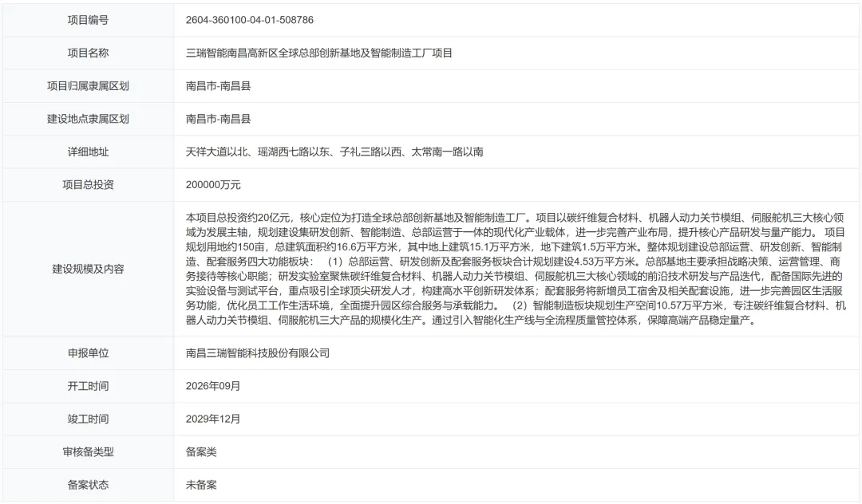
Task: Select the 项目名称 label cell
Action: pyautogui.click(x=88, y=53)
